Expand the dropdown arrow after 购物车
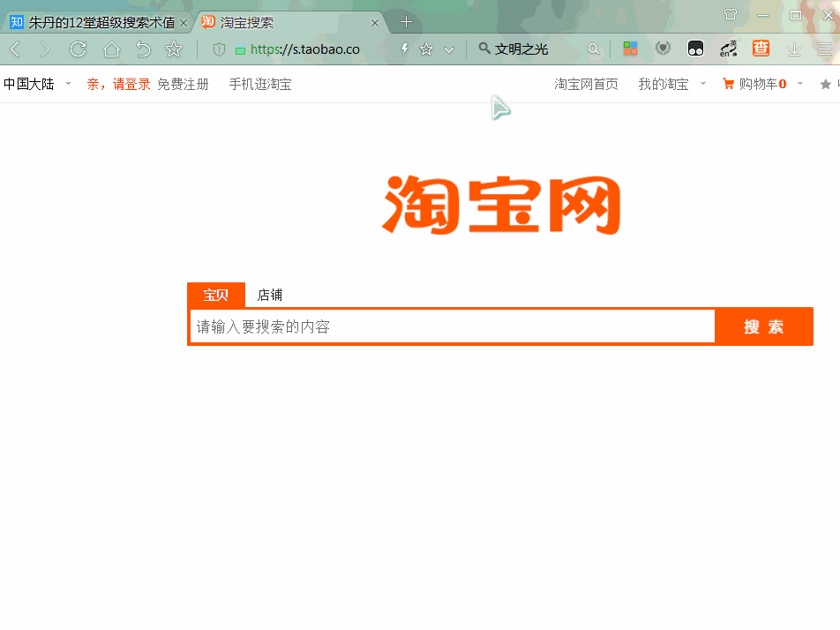The image size is (840, 630). click(800, 84)
